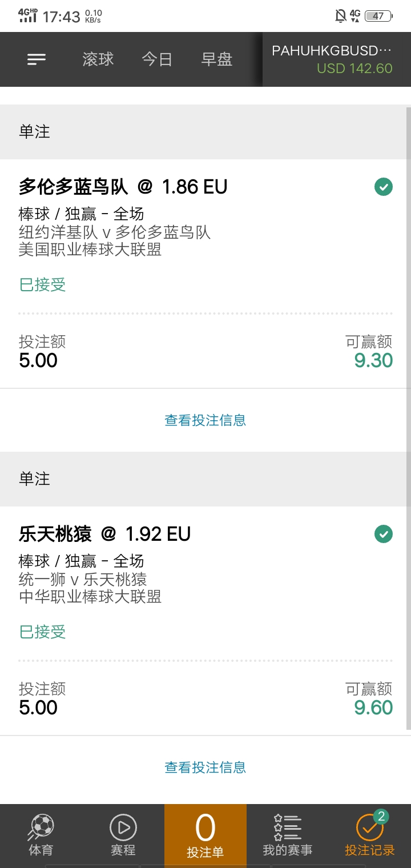Tap the muted notification bell icon

(x=341, y=16)
